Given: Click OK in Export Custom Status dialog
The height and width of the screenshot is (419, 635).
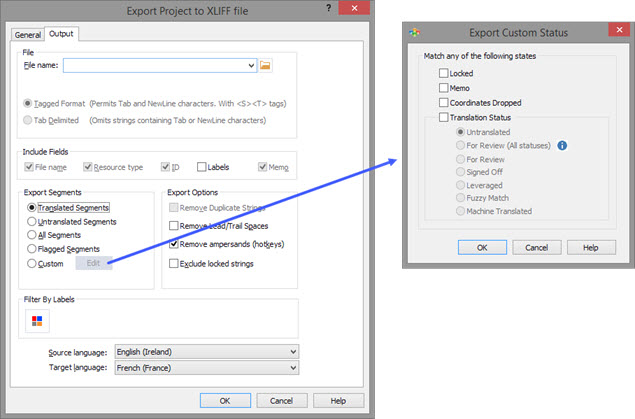Looking at the screenshot, I should coord(482,247).
